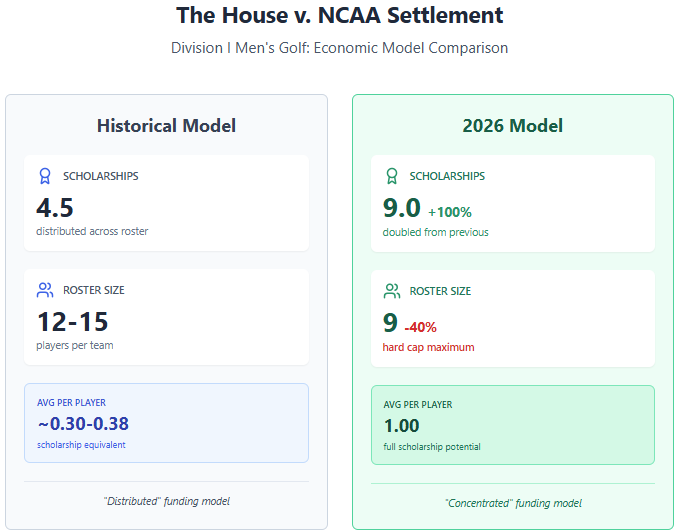Click the 12-15 roster size value

72,322
